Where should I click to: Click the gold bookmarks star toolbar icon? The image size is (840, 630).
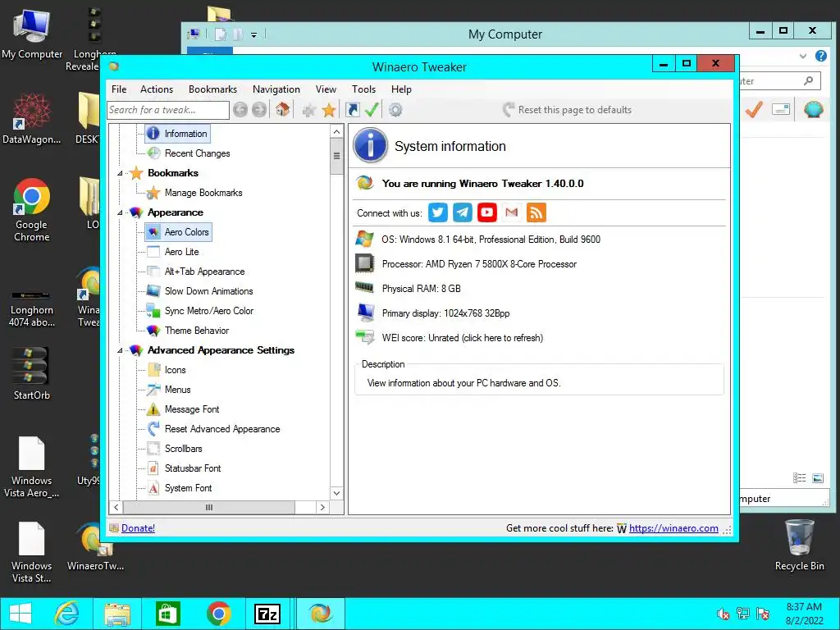329,110
